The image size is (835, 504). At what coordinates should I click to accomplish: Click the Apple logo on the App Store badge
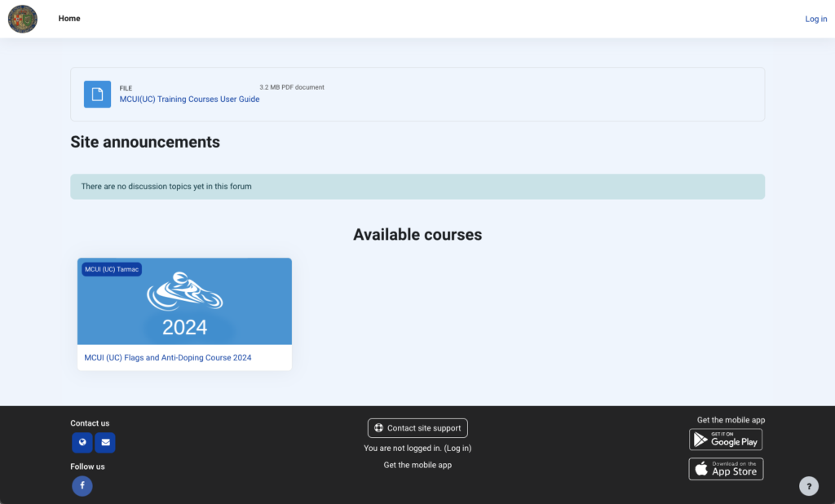pyautogui.click(x=700, y=469)
